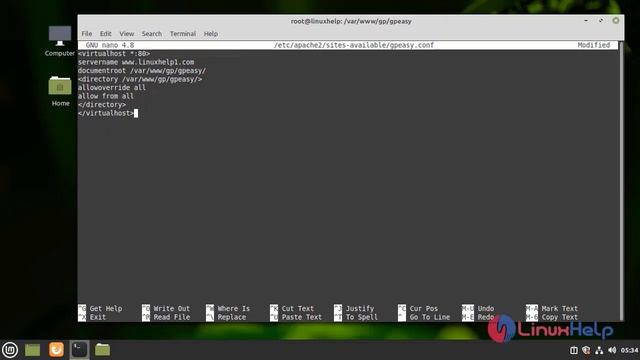This screenshot has height=360, width=640.
Task: Minimize the terminal window
Action: [x=586, y=20]
